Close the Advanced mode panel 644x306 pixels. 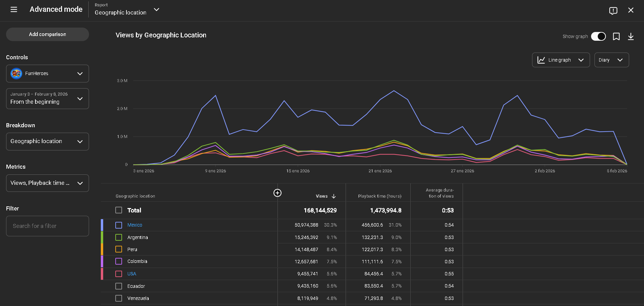pos(631,10)
